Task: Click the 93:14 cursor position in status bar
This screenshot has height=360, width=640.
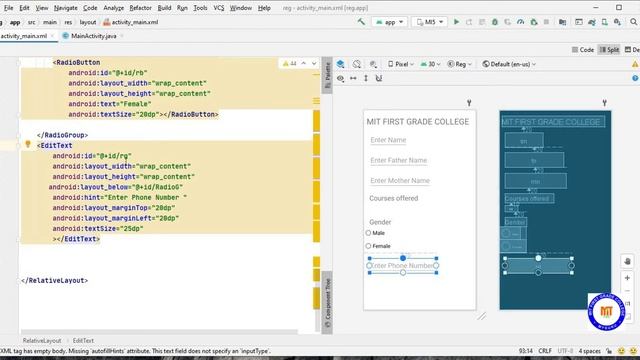Action: (x=526, y=351)
